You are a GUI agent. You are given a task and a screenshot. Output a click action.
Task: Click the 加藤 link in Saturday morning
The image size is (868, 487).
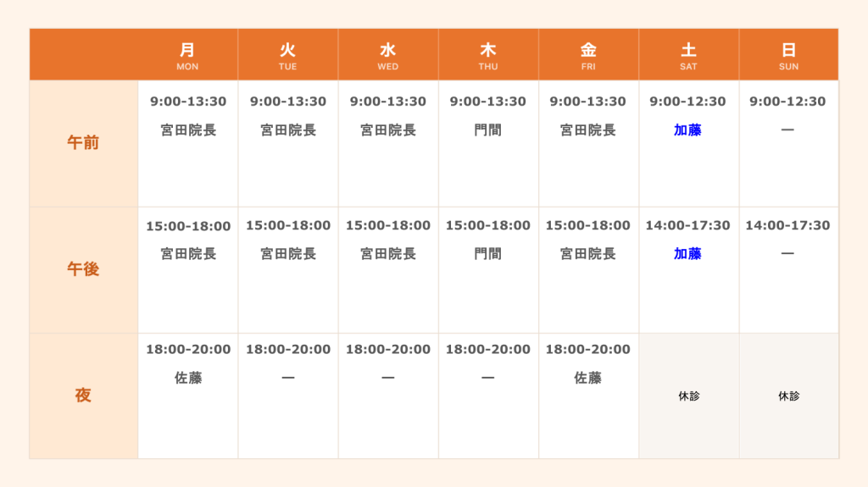pos(687,130)
